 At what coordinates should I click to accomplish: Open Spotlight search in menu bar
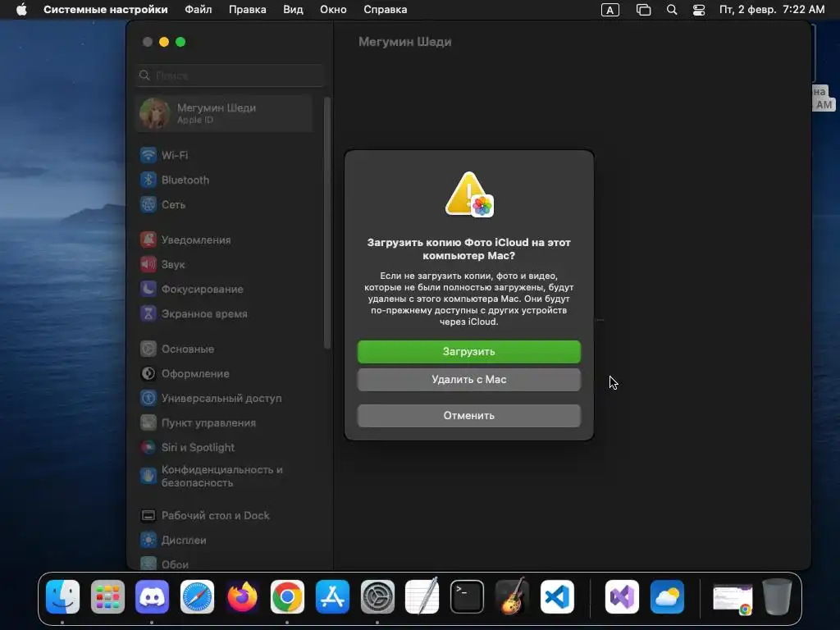coord(672,10)
